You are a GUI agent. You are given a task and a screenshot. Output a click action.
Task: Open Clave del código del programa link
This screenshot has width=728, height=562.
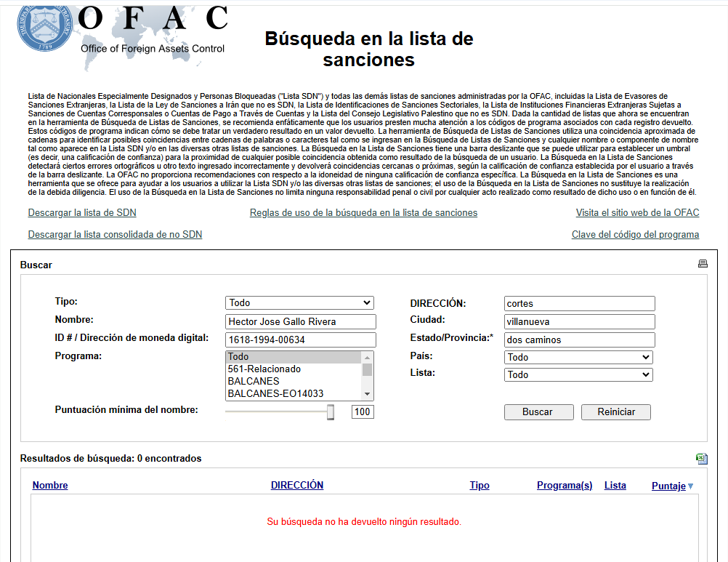point(635,235)
